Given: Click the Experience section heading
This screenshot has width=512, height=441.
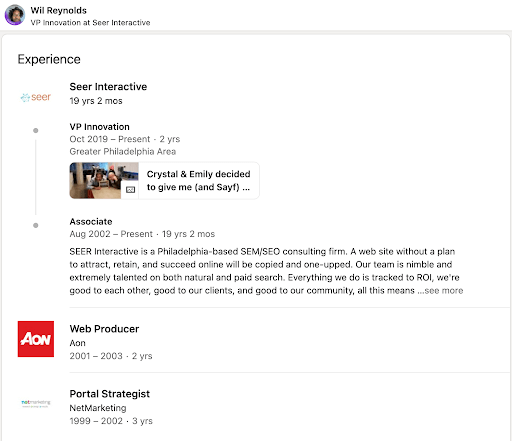Looking at the screenshot, I should pyautogui.click(x=49, y=59).
